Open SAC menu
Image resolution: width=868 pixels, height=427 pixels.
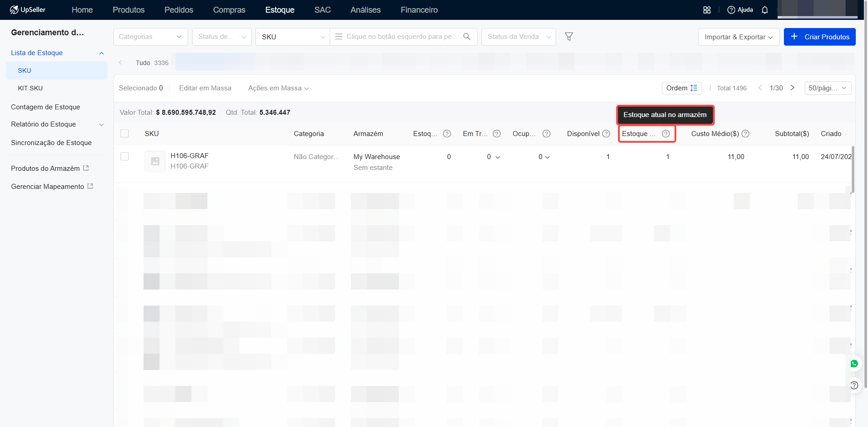[323, 10]
